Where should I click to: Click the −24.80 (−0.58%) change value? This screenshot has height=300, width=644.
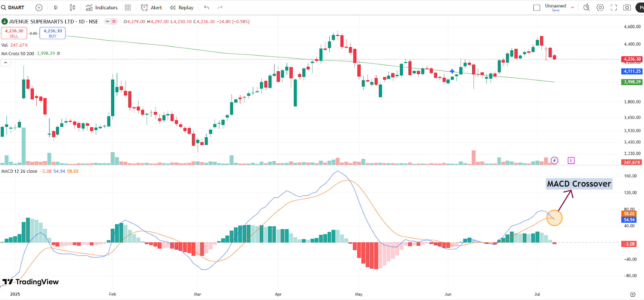(233, 22)
